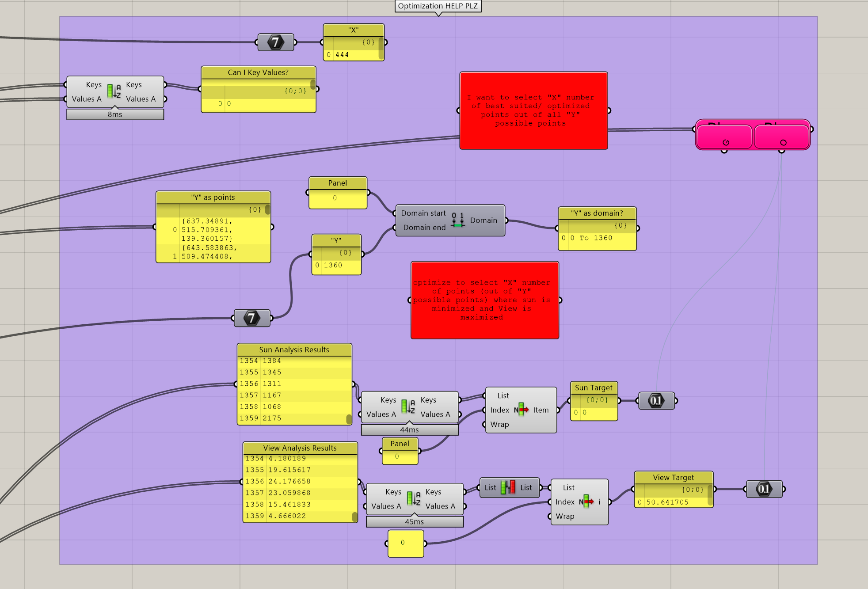
Task: Click the Construct Domain component icon
Action: 458,220
